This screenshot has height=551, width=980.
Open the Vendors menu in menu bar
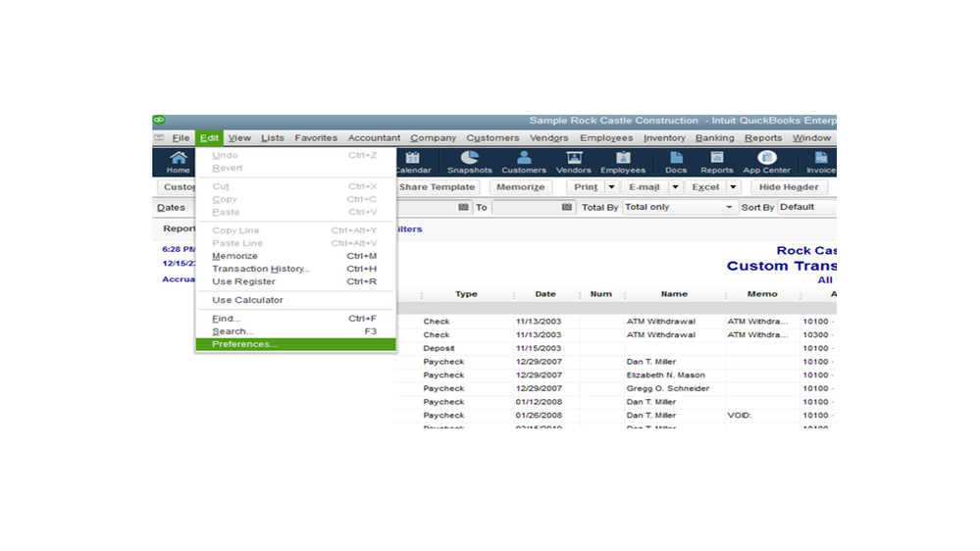548,137
